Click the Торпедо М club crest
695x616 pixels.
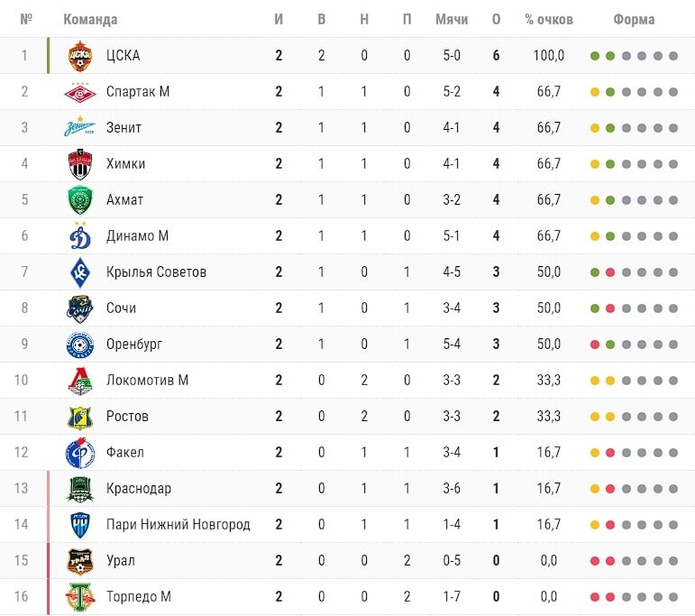click(x=80, y=597)
